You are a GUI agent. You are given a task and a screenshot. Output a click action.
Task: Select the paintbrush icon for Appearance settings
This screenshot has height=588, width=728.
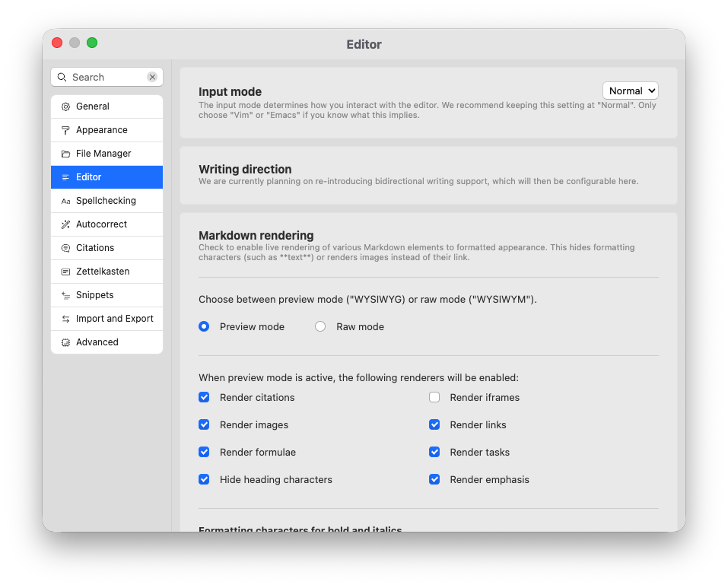(64, 130)
